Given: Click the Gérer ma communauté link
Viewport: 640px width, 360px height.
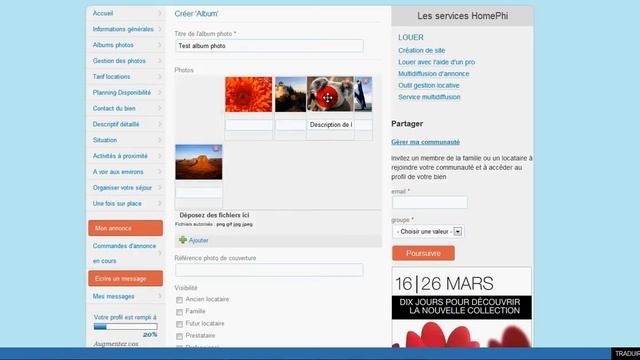Looking at the screenshot, I should tap(425, 142).
